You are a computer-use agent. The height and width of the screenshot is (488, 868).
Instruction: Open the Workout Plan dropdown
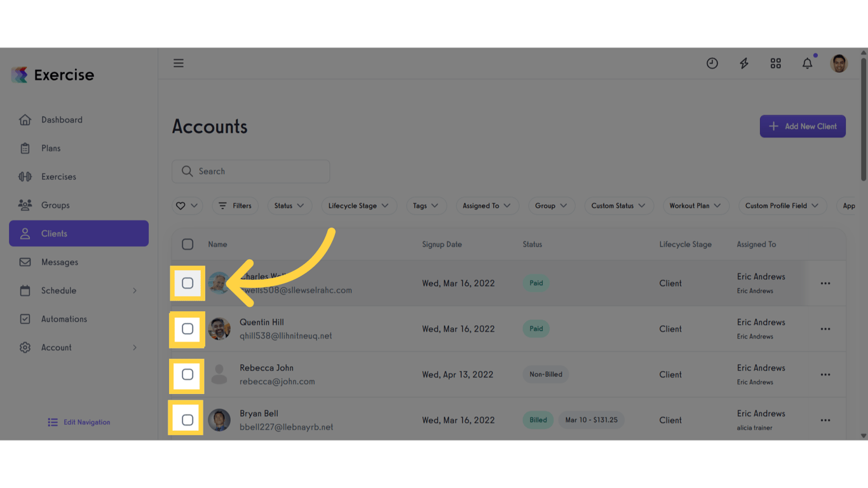695,205
